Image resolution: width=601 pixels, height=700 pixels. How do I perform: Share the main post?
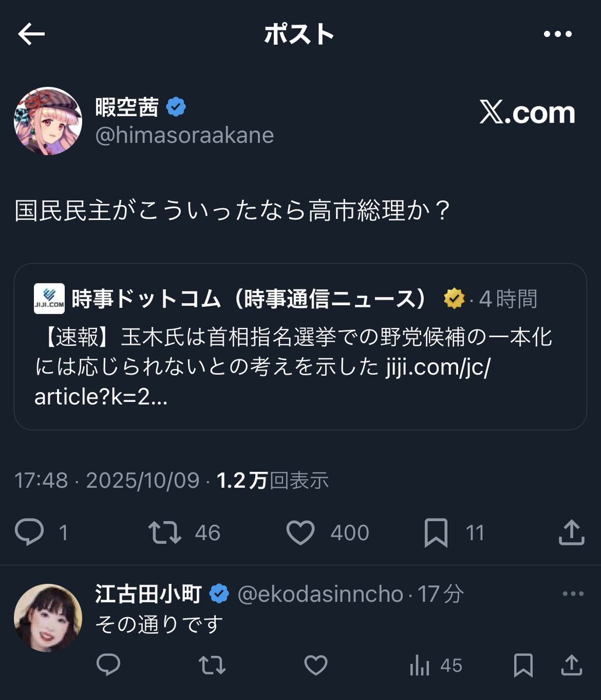[x=571, y=532]
